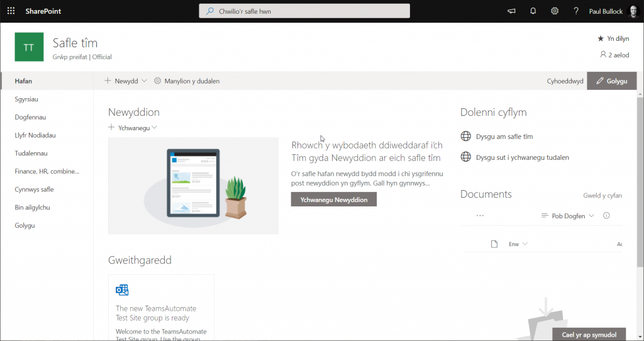Click the members person icon

point(603,54)
